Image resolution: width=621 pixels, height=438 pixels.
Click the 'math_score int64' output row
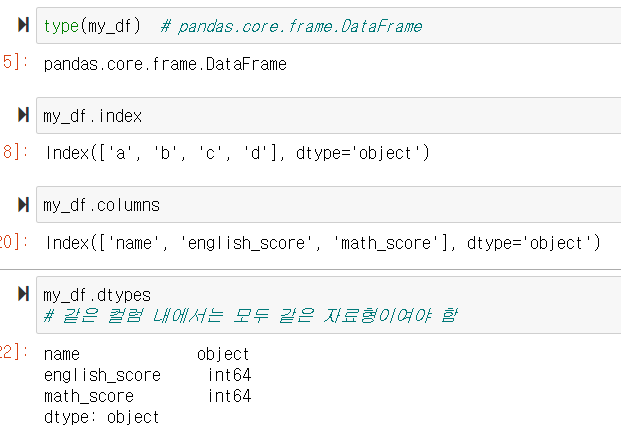147,396
